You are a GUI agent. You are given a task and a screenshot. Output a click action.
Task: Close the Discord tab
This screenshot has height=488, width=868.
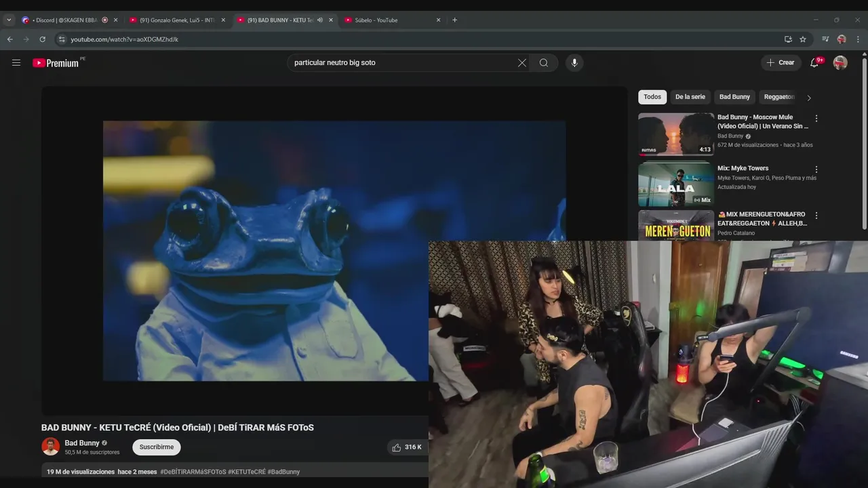[115, 20]
